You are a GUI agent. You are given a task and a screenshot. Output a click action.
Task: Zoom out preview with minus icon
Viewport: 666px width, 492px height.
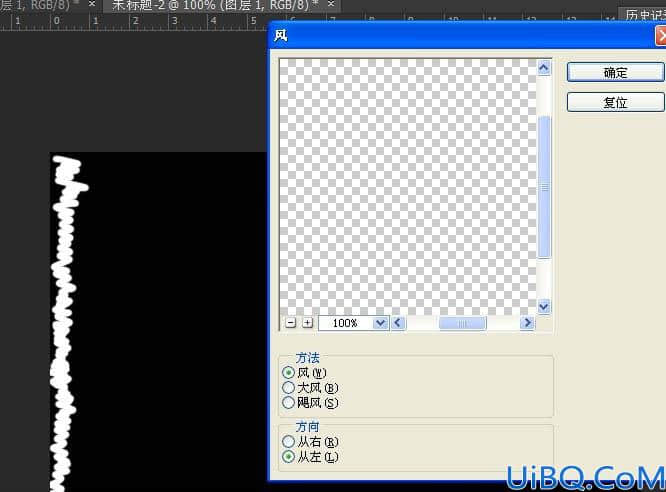point(291,323)
